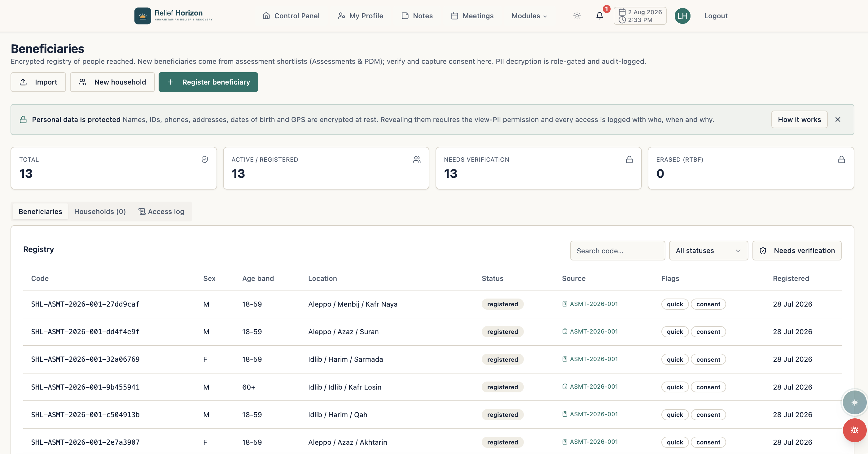868x454 pixels.
Task: Open My Profile page
Action: (x=360, y=16)
